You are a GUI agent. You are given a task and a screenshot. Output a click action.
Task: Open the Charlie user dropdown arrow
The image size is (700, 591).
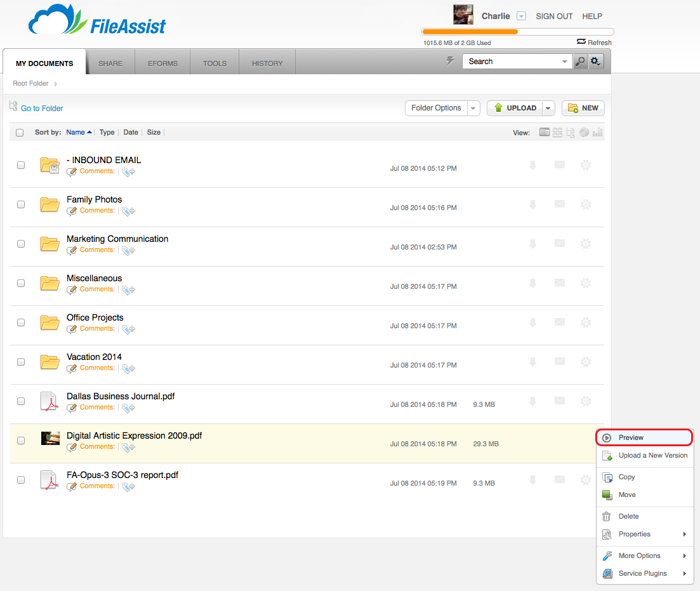coord(521,16)
